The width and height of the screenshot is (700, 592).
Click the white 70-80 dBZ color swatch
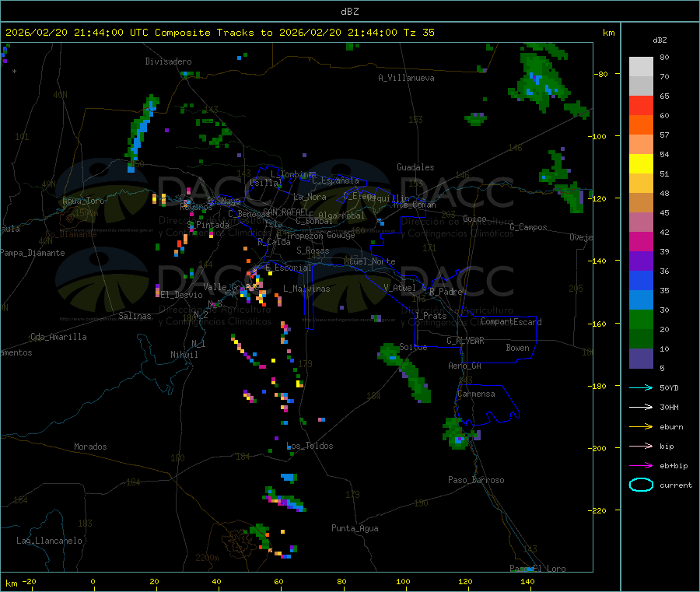641,67
